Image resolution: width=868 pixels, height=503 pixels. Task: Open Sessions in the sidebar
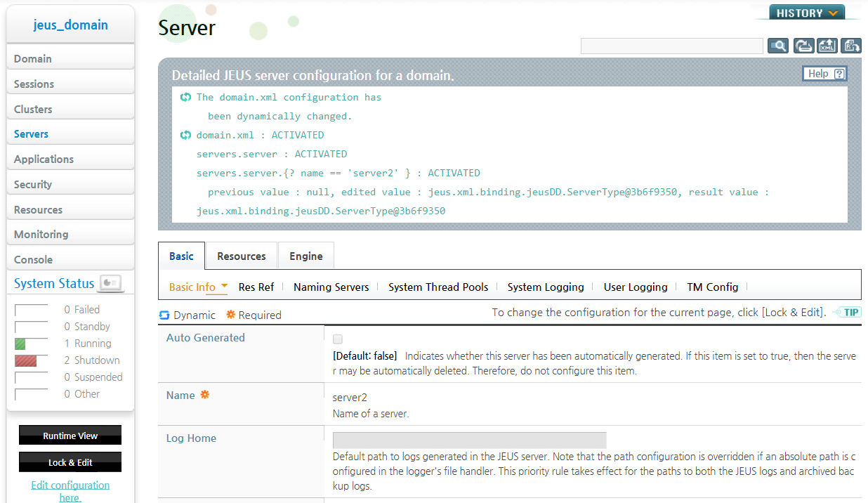tap(70, 84)
